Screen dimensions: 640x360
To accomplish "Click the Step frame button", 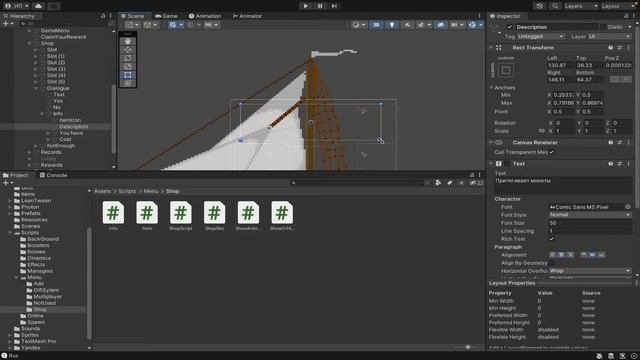I will [334, 6].
